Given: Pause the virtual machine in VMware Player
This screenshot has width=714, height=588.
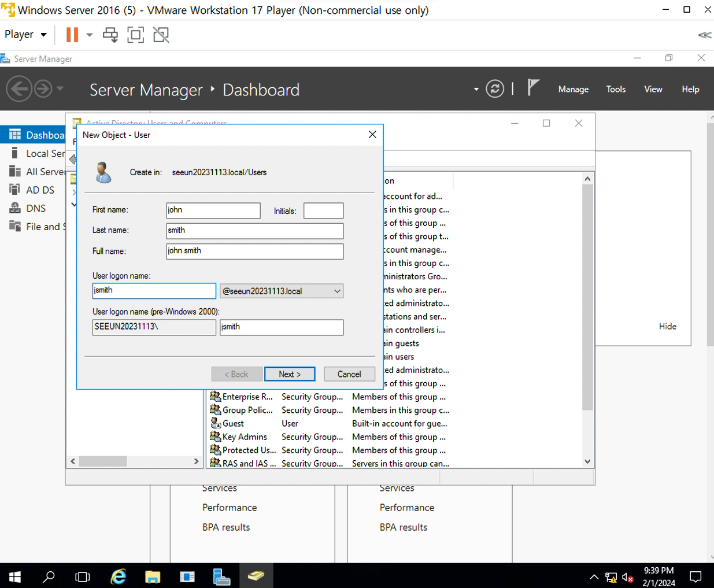Looking at the screenshot, I should click(72, 35).
